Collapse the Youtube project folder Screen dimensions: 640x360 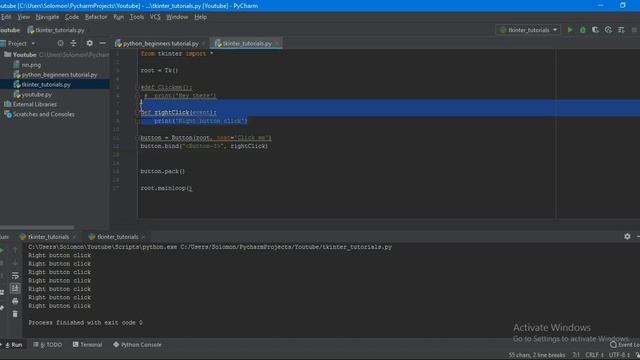(24, 55)
